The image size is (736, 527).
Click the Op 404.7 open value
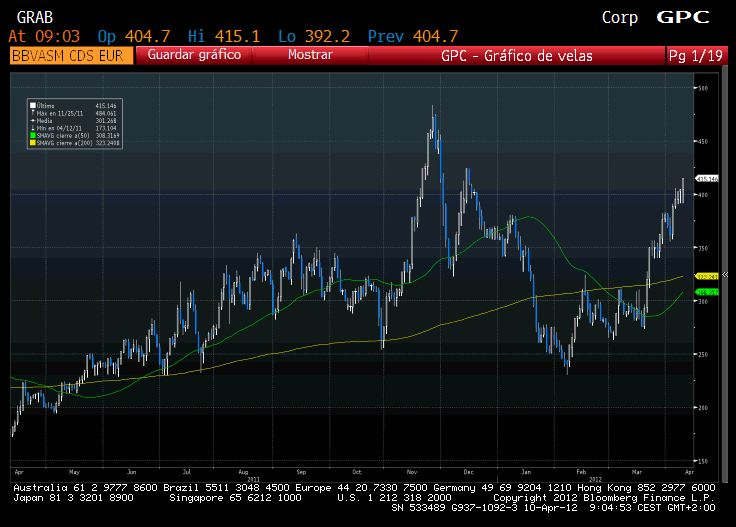[x=134, y=36]
